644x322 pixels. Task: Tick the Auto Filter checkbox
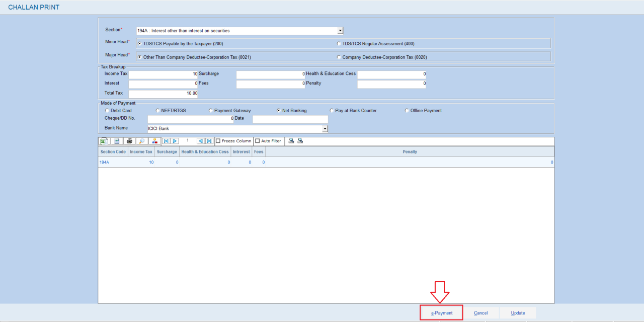[258, 141]
